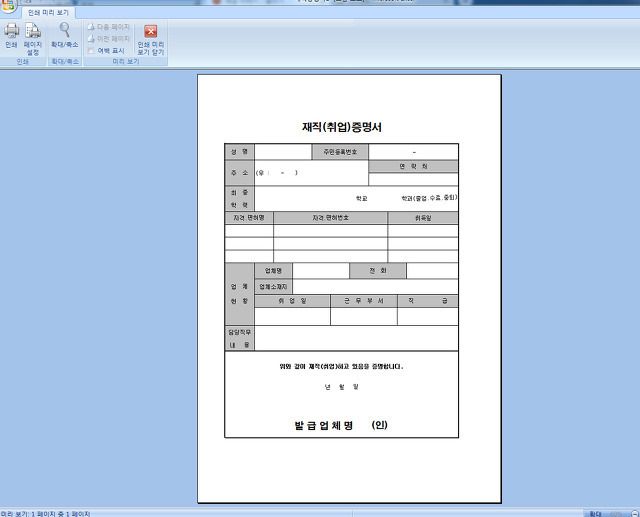Click the '담당직무' label cell

tap(240, 338)
